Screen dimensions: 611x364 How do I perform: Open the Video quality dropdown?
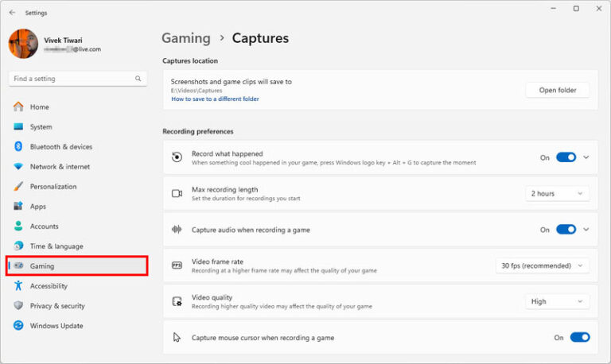[557, 302]
